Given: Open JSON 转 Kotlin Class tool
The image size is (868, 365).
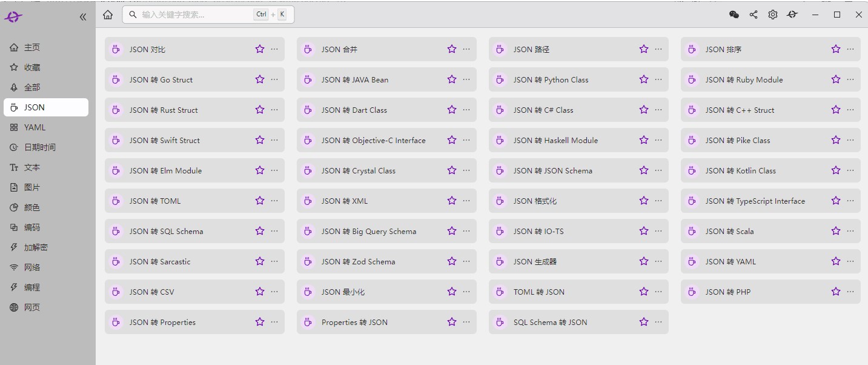Looking at the screenshot, I should coord(770,170).
